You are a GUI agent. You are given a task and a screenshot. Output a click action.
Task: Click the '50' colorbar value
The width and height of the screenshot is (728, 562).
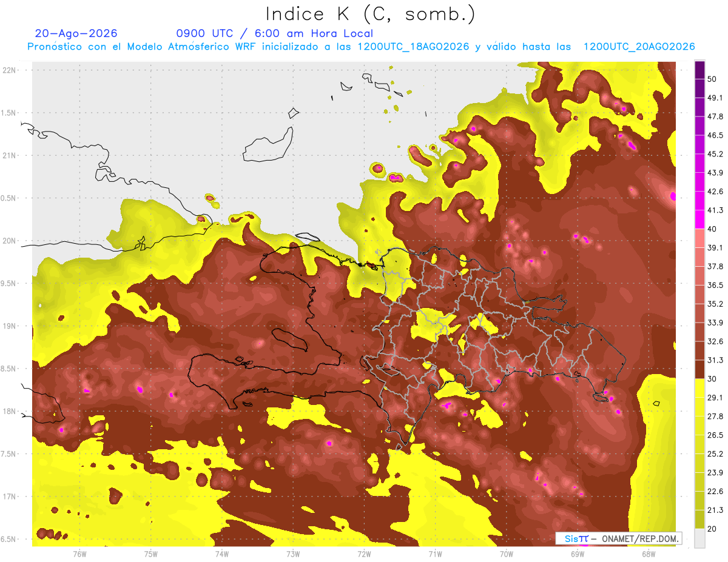(713, 79)
